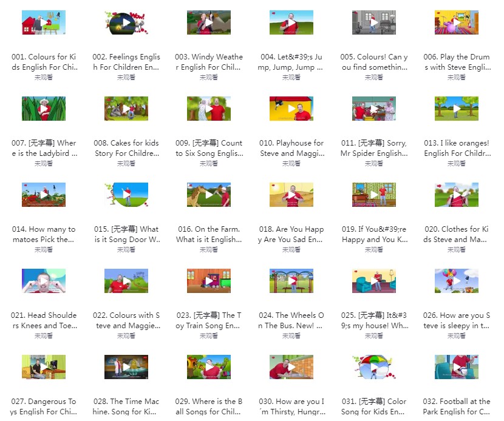Image resolution: width=504 pixels, height=421 pixels.
Task: Play video 003 Windy Weather thumbnail
Action: pos(209,22)
